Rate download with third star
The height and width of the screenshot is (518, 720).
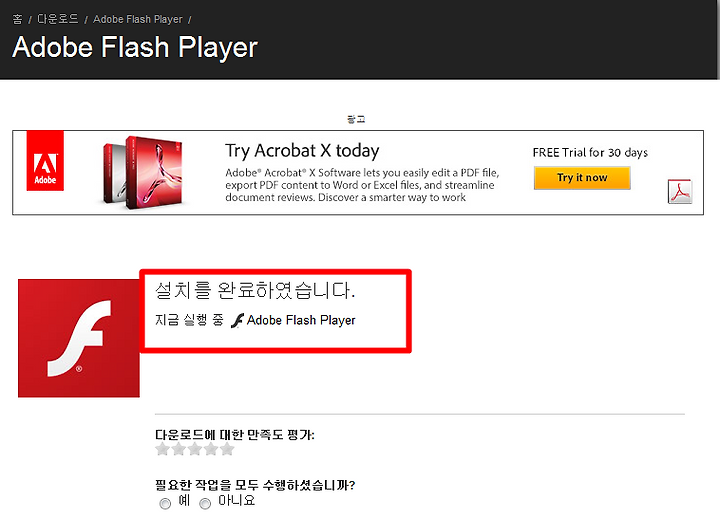(x=195, y=449)
